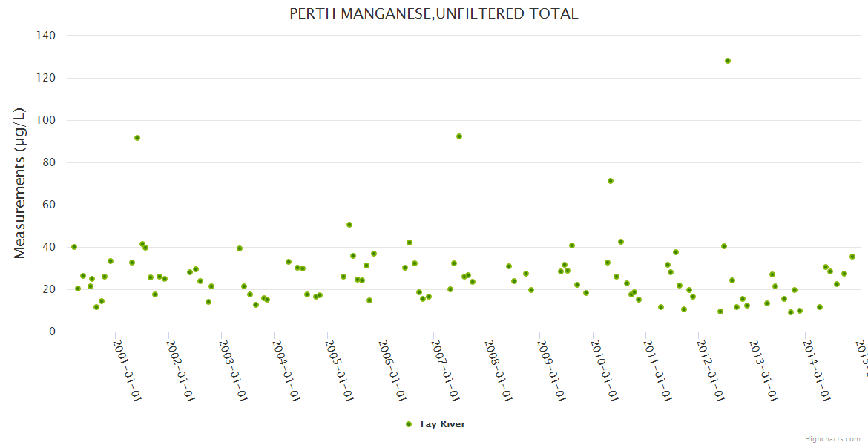
Task: Select the highest data point near 128 µg/L
Action: point(728,61)
